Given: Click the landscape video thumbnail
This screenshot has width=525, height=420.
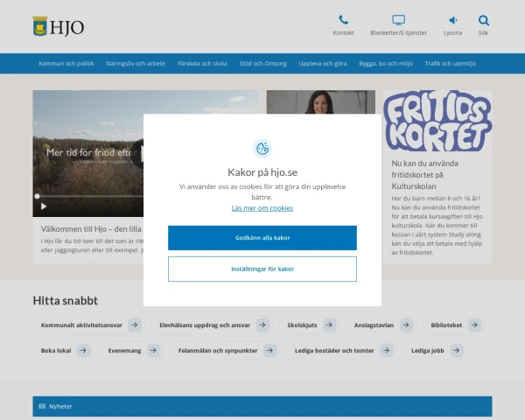Looking at the screenshot, I should (x=88, y=153).
